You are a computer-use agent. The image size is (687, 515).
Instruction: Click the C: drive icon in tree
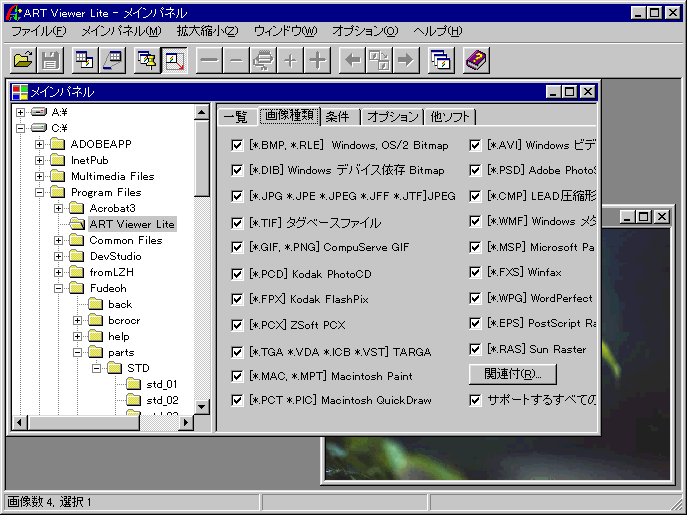click(x=39, y=128)
